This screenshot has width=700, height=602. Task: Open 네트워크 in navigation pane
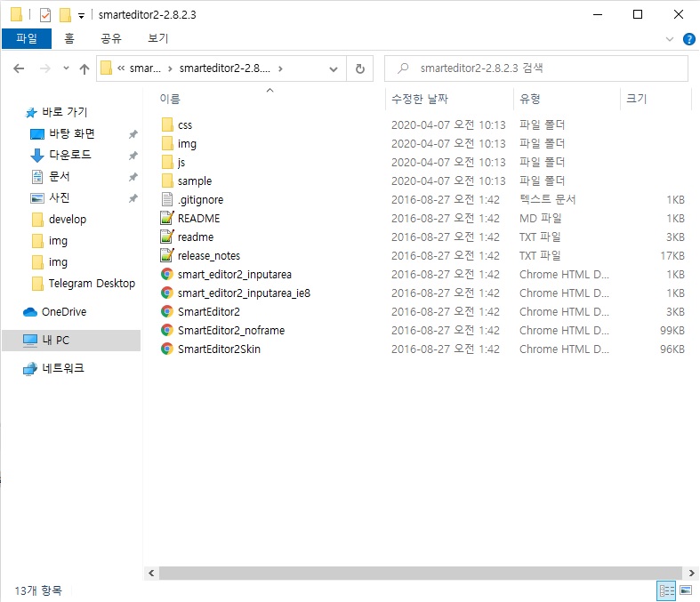click(x=62, y=368)
